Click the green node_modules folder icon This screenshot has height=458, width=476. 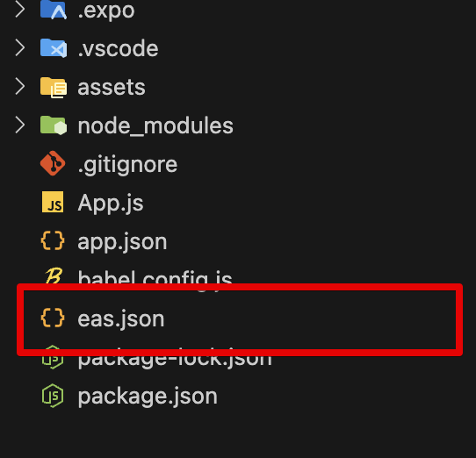pyautogui.click(x=54, y=125)
